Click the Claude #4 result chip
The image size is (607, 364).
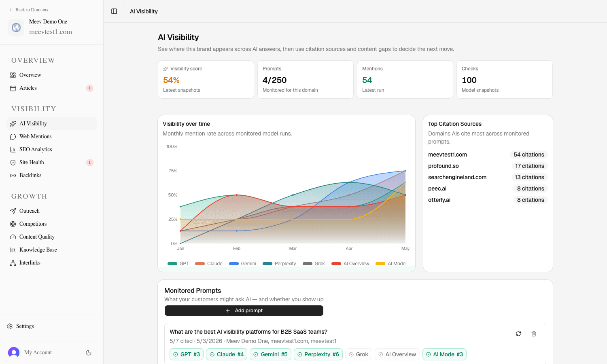point(227,354)
